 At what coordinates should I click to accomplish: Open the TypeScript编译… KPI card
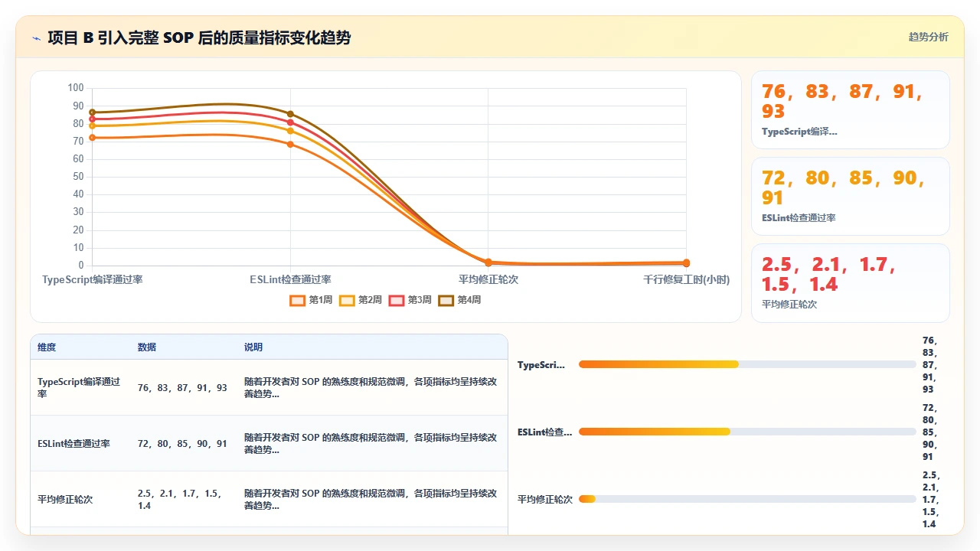coord(851,110)
